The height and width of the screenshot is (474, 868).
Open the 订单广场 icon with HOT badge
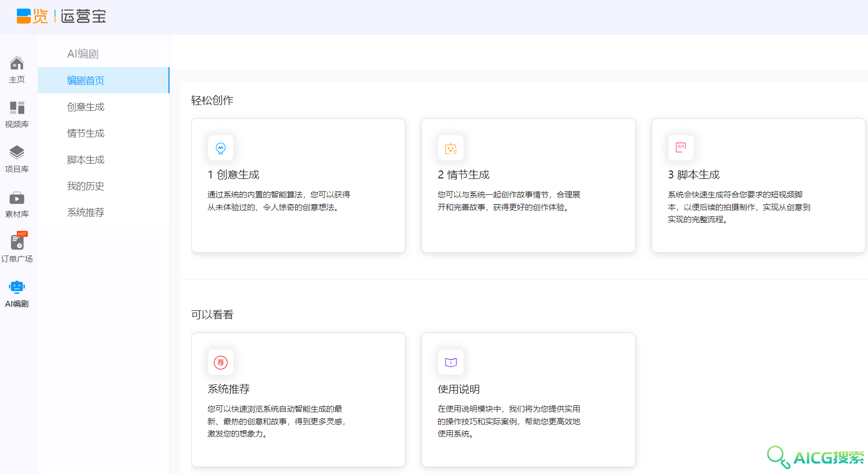pos(18,241)
